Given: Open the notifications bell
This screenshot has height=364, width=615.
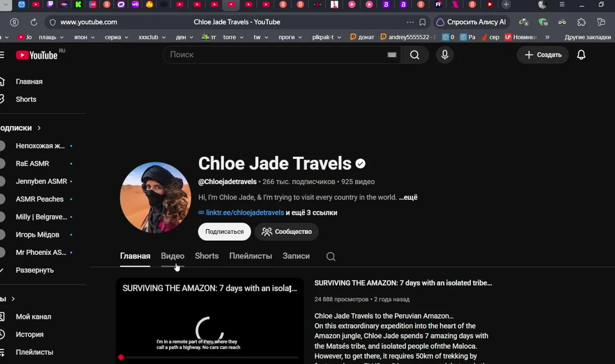Looking at the screenshot, I should (581, 55).
